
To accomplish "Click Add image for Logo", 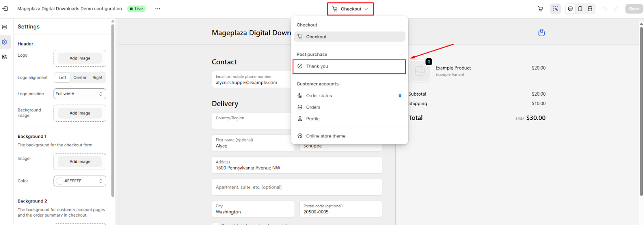I will pos(80,58).
